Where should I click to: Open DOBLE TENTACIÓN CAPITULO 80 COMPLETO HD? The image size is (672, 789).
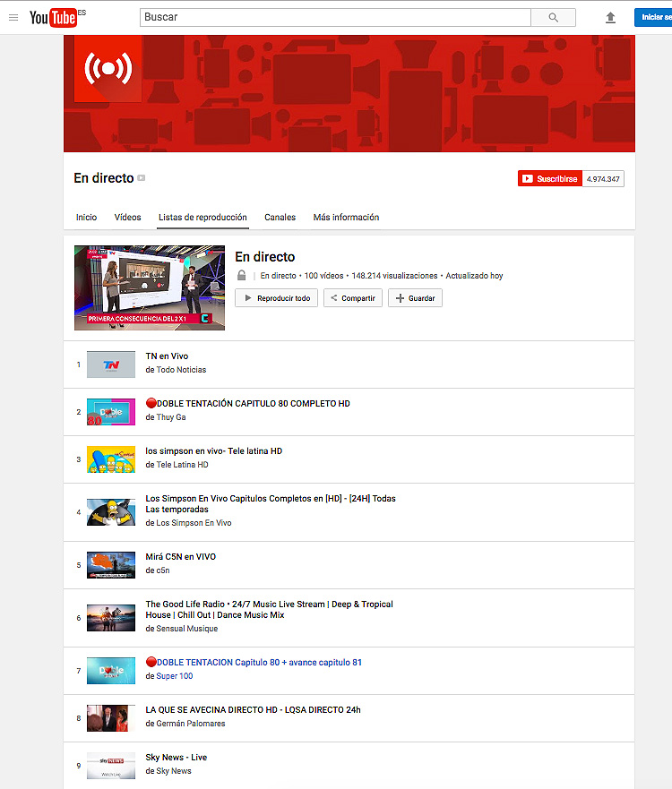[x=247, y=404]
